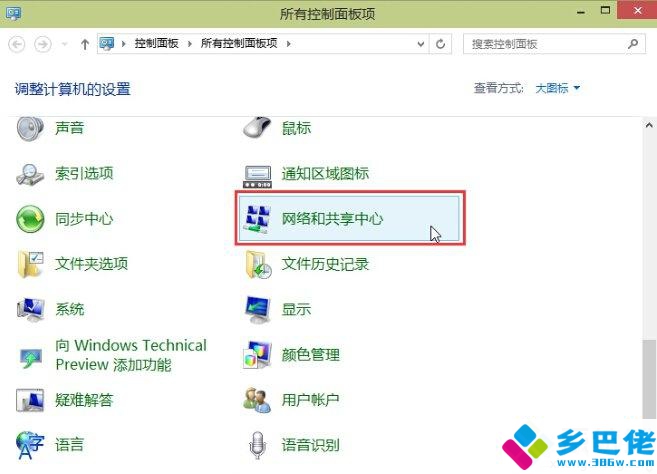The image size is (657, 474).
Task: Go up one level with up arrow
Action: pos(85,44)
